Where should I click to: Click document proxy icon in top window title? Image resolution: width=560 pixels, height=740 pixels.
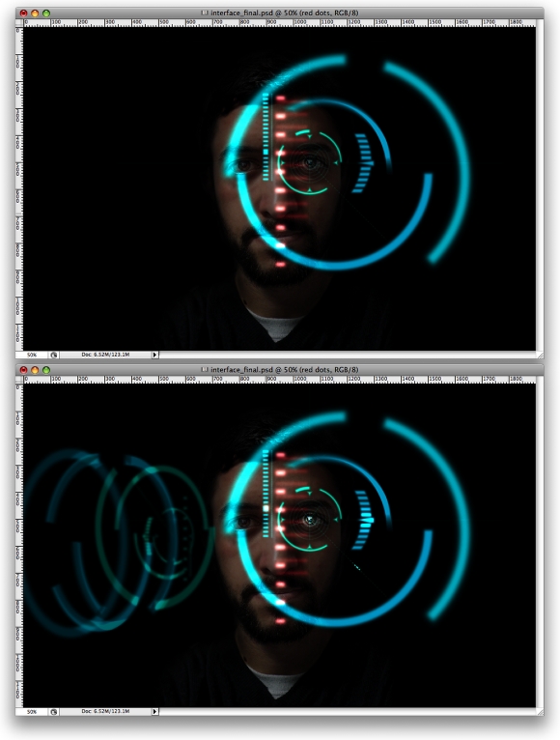point(205,13)
